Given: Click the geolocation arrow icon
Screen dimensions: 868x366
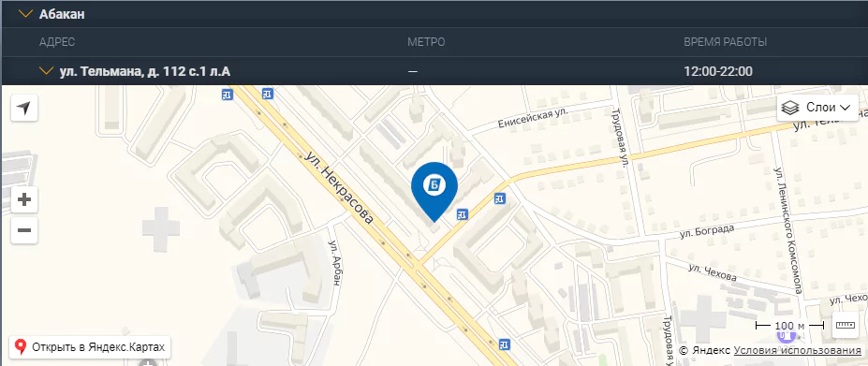Looking at the screenshot, I should coord(23,108).
